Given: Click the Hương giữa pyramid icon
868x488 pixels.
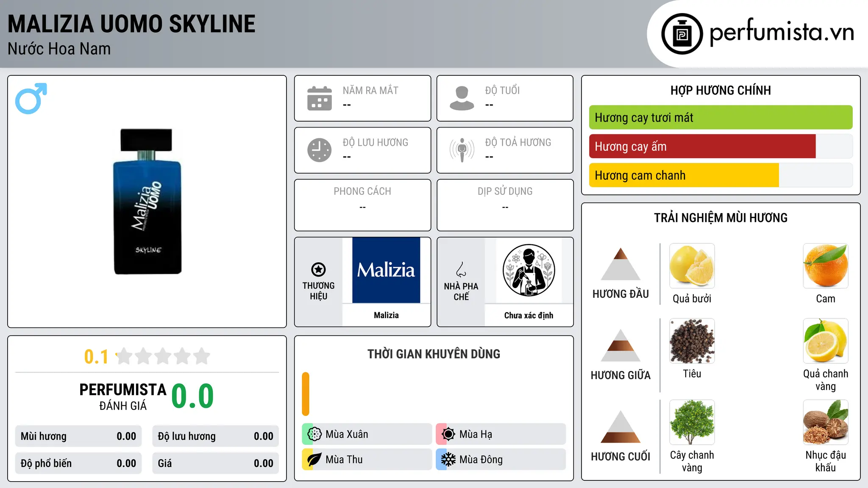Looking at the screenshot, I should [620, 345].
